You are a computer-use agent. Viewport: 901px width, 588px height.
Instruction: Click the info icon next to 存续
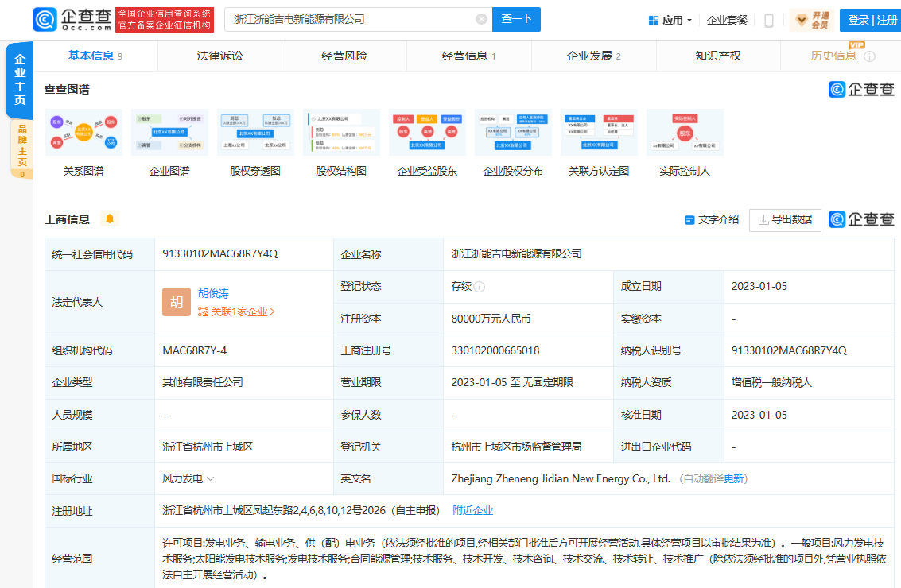(480, 287)
